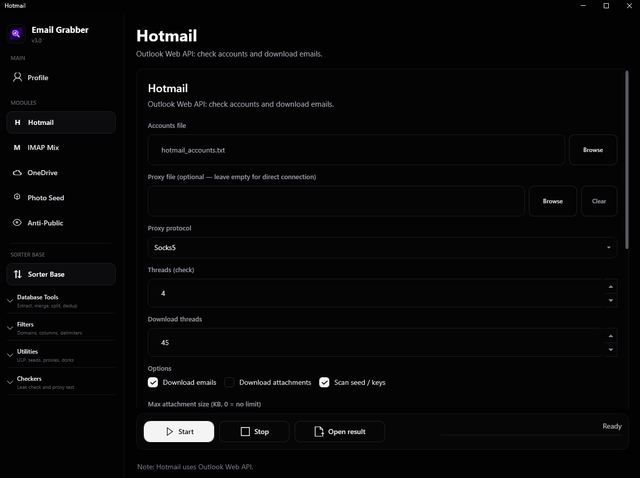
Task: Open the Sorter Base item
Action: pos(61,274)
